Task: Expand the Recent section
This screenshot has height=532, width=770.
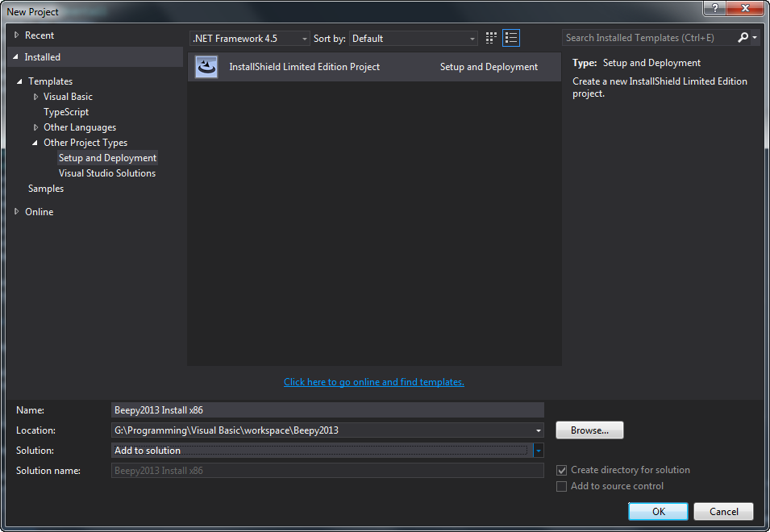Action: [x=16, y=35]
